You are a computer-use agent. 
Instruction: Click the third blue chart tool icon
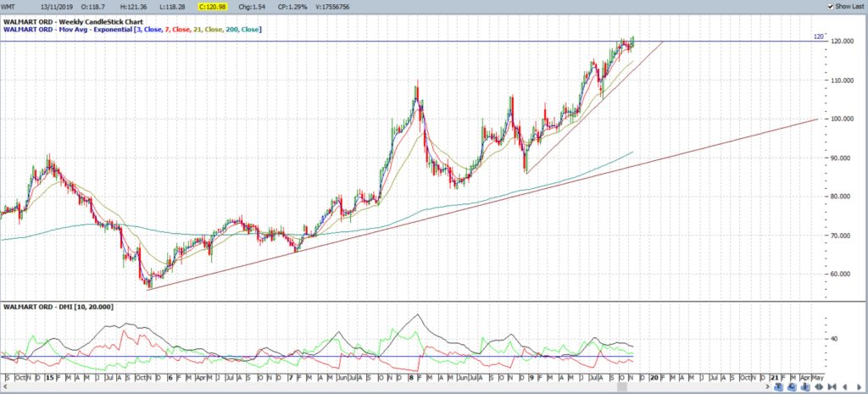tap(805, 387)
